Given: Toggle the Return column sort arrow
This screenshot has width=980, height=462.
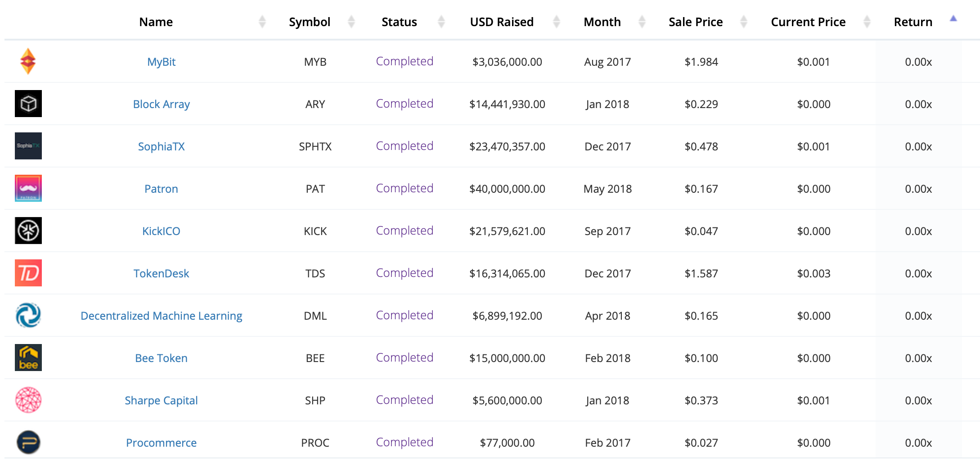Looking at the screenshot, I should pos(953,19).
